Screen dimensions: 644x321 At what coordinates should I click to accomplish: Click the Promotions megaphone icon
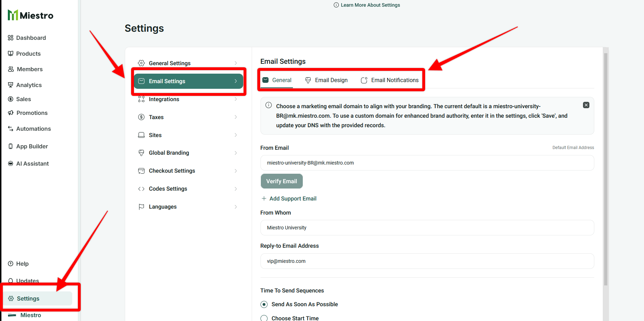click(11, 113)
